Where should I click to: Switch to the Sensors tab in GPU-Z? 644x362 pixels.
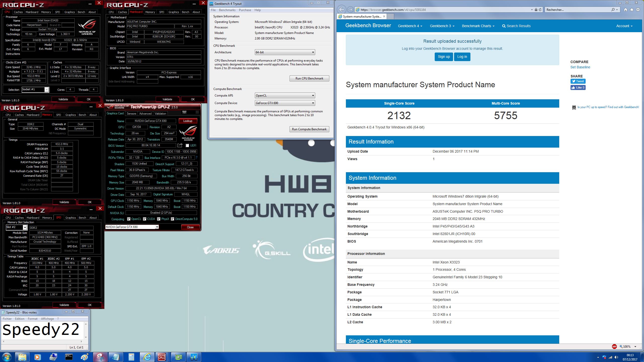[131, 114]
